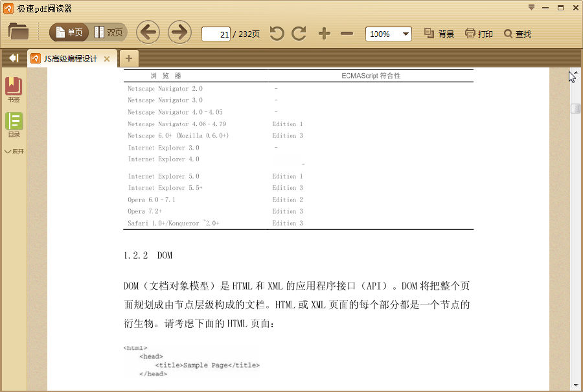Click the '浏览器' column header
This screenshot has width=583, height=392.
(166, 76)
